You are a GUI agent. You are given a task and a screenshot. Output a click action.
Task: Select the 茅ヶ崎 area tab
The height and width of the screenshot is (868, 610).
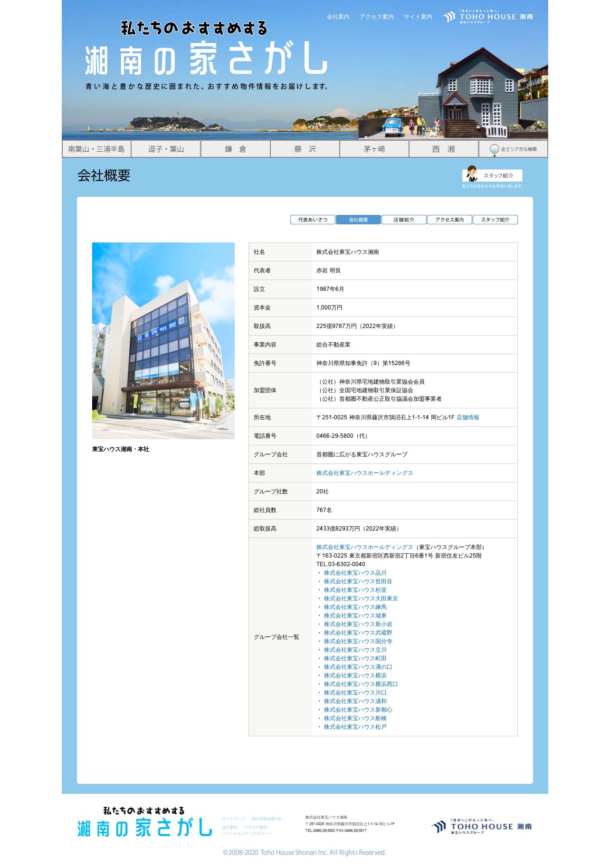point(374,149)
